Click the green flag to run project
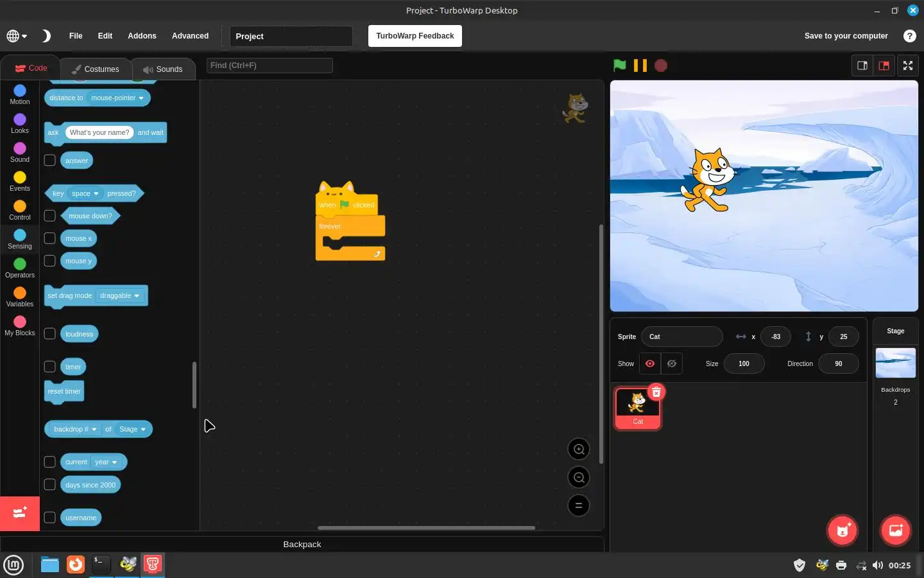 click(619, 65)
